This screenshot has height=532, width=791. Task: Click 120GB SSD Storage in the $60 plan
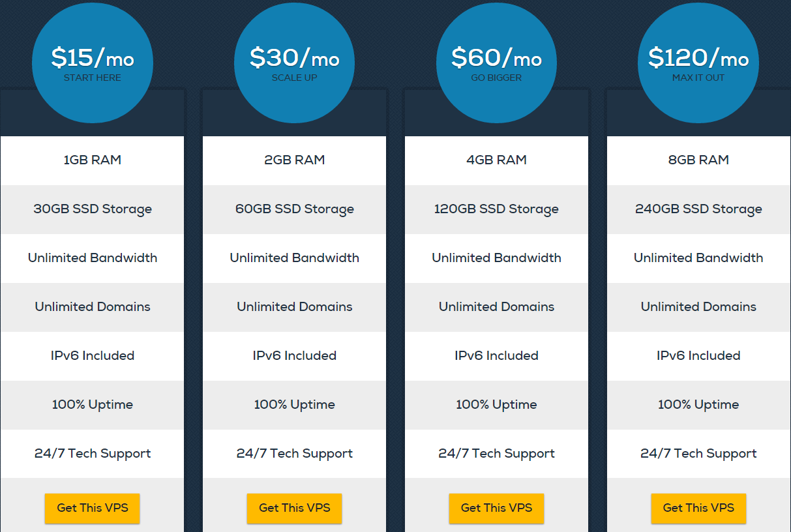click(x=496, y=209)
